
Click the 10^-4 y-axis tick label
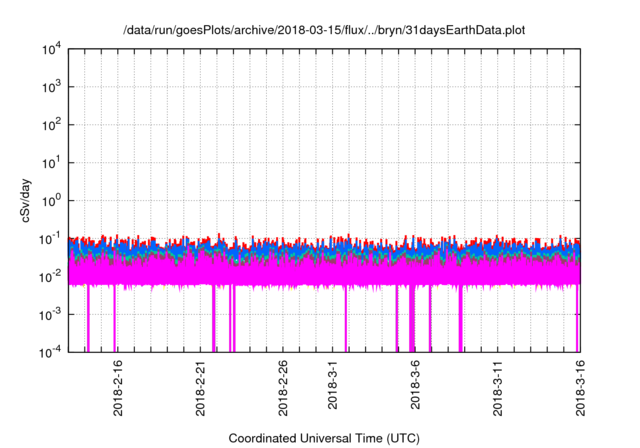[x=50, y=352]
